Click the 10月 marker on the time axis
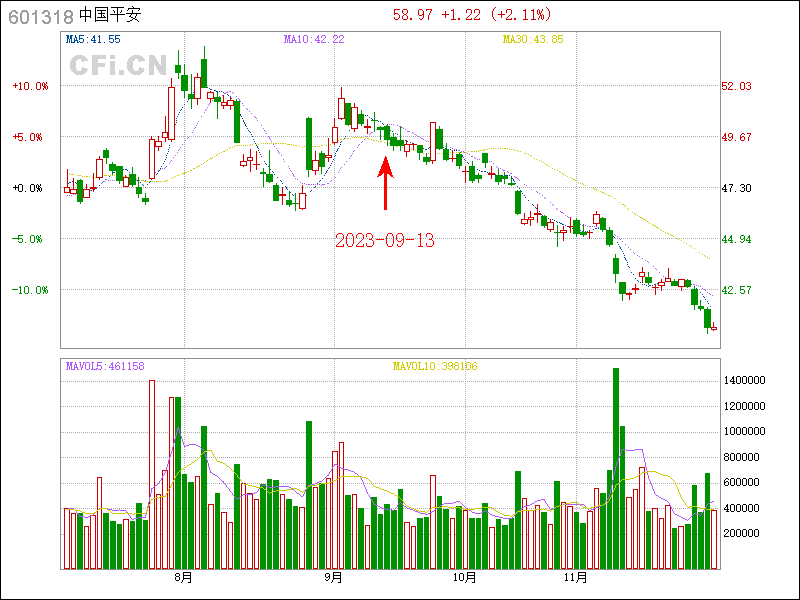800x600 pixels. [464, 577]
